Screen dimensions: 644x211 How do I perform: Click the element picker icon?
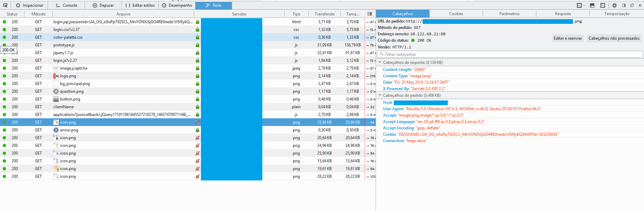coord(5,5)
